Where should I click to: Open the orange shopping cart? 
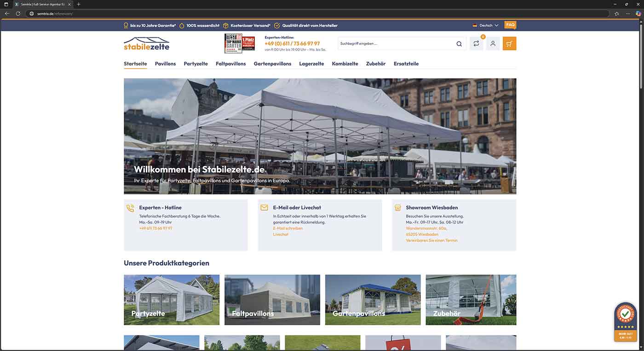click(509, 44)
